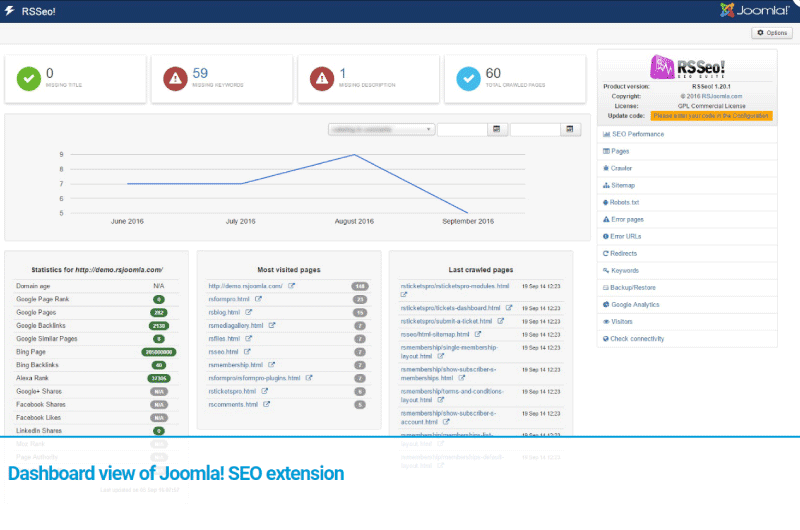Open external icon beside rsticketspro.html
Screen dimensions: 800x530
pyautogui.click(x=265, y=391)
